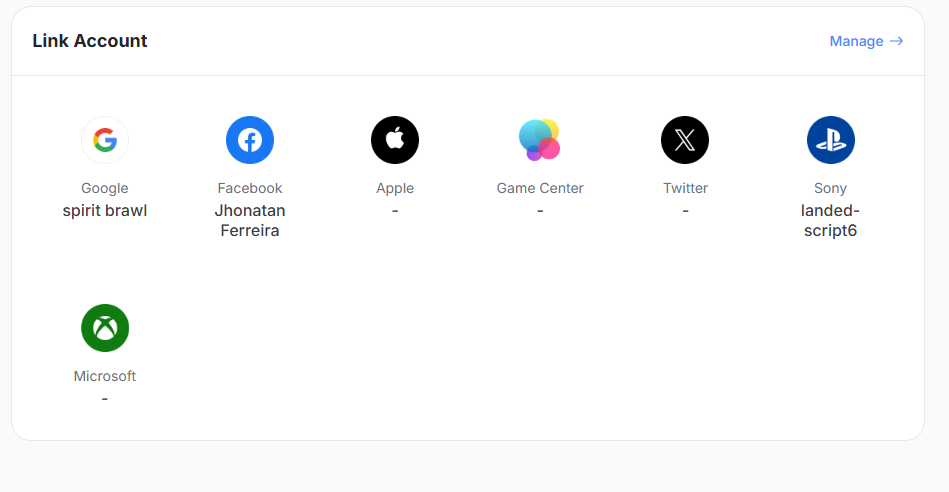Click the arrow icon beside Manage
949x492 pixels.
click(x=896, y=41)
